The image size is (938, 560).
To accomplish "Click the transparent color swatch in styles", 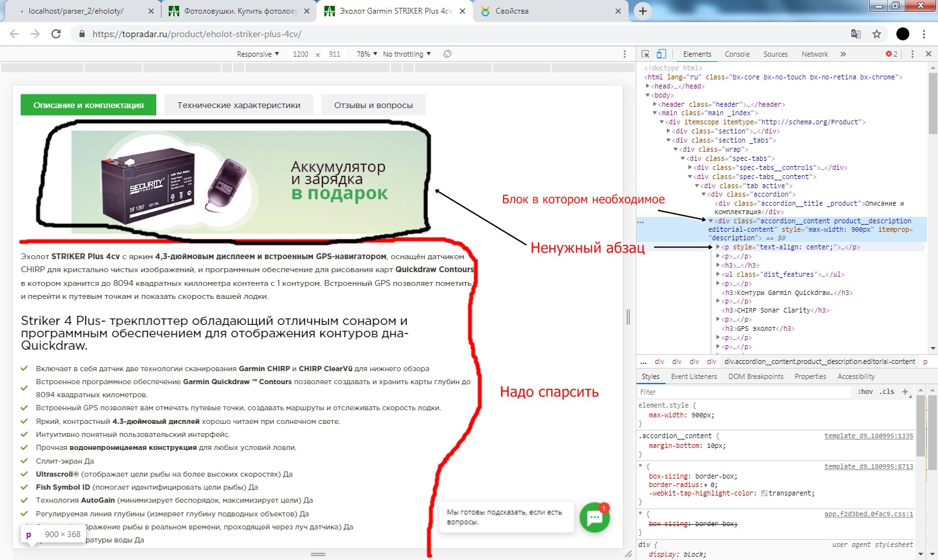I will coord(764,494).
